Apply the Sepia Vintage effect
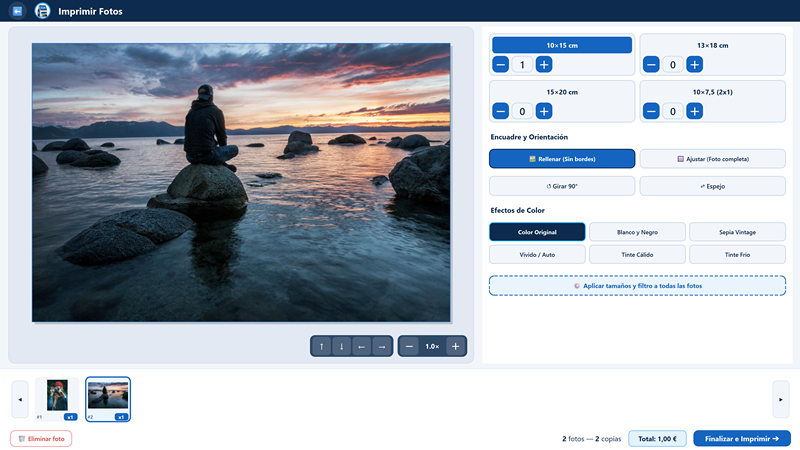 click(x=737, y=232)
